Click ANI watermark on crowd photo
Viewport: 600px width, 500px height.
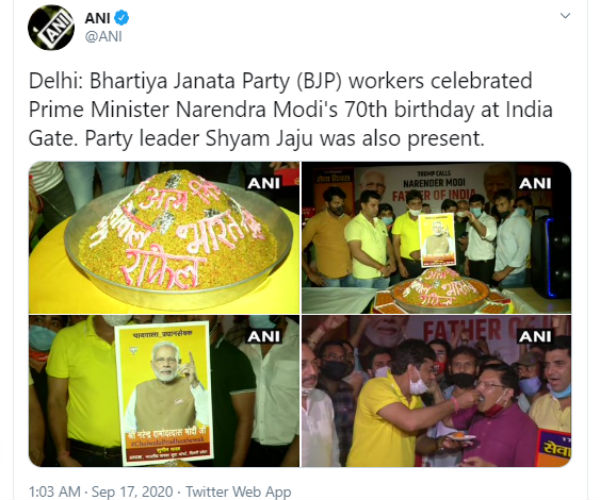[x=535, y=337]
